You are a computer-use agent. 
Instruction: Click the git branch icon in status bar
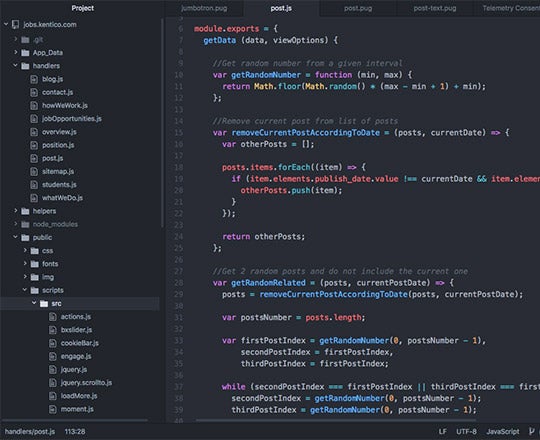532,431
